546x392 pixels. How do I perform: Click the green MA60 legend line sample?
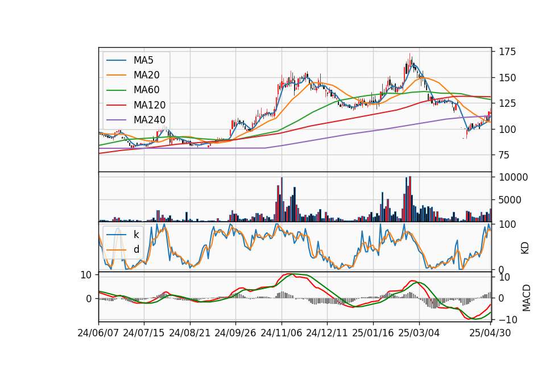116,90
